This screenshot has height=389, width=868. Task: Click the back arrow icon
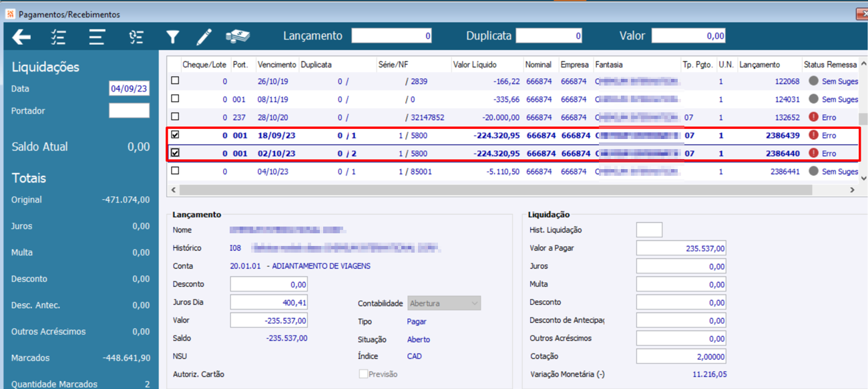click(x=21, y=37)
